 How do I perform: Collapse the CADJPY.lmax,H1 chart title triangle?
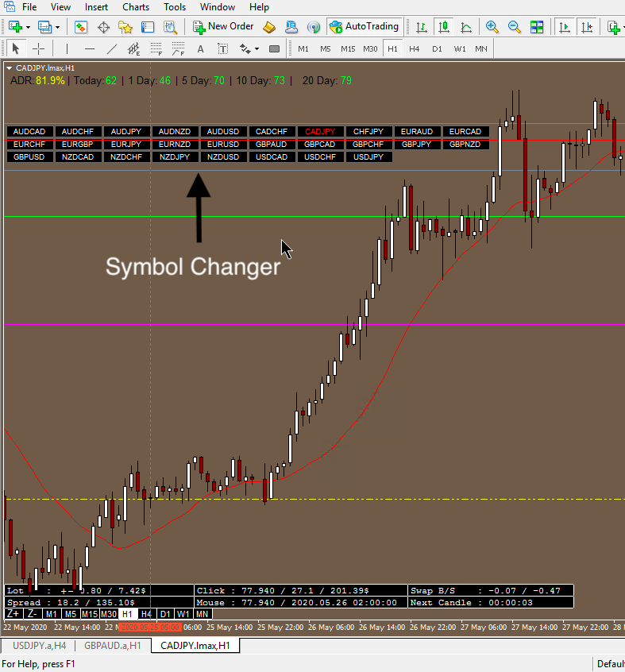(x=9, y=68)
